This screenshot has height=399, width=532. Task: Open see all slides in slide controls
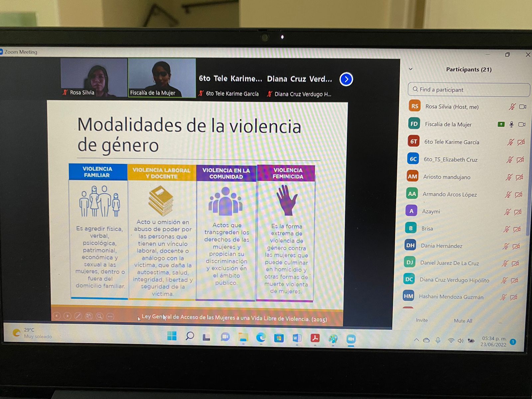point(89,316)
